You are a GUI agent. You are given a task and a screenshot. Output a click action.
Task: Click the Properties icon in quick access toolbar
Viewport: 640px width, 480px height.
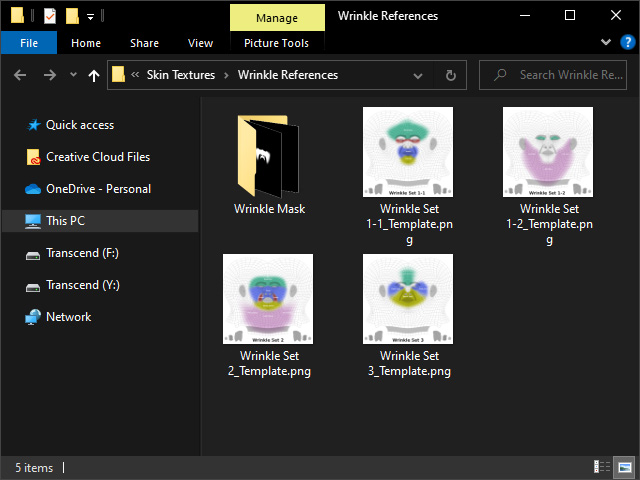coord(50,16)
